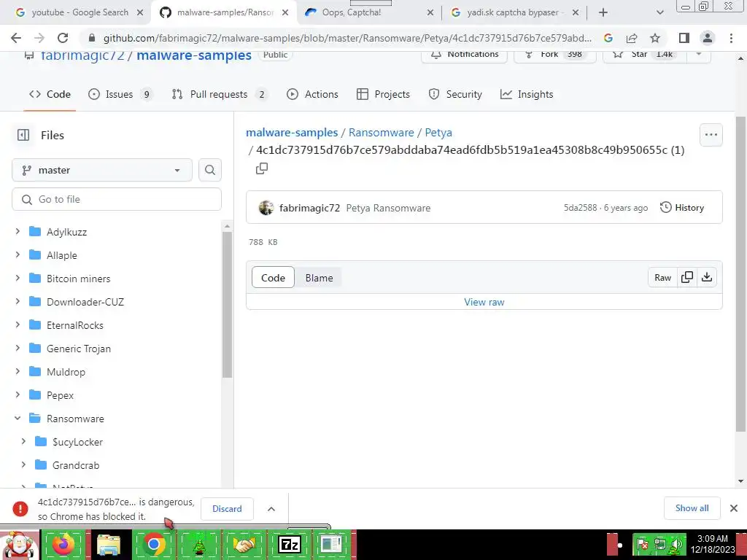The width and height of the screenshot is (747, 560).
Task: Collapse the Files tree panel icon
Action: (23, 135)
